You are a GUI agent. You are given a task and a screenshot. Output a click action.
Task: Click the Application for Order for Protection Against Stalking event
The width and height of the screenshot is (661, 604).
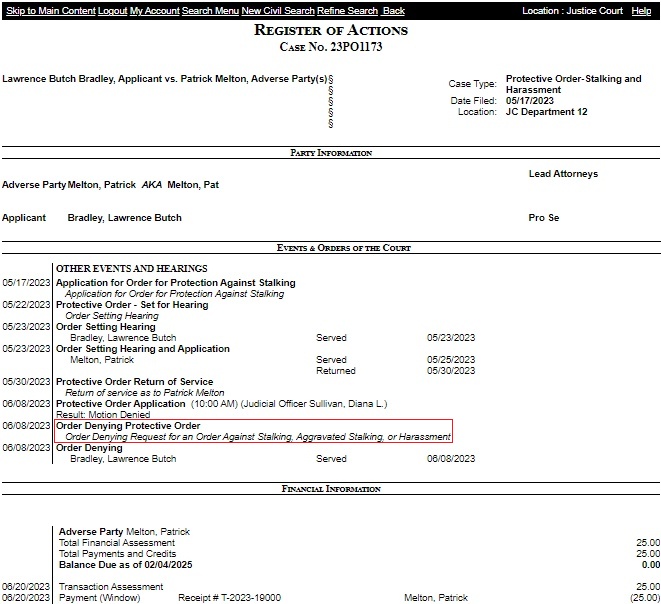click(x=175, y=283)
